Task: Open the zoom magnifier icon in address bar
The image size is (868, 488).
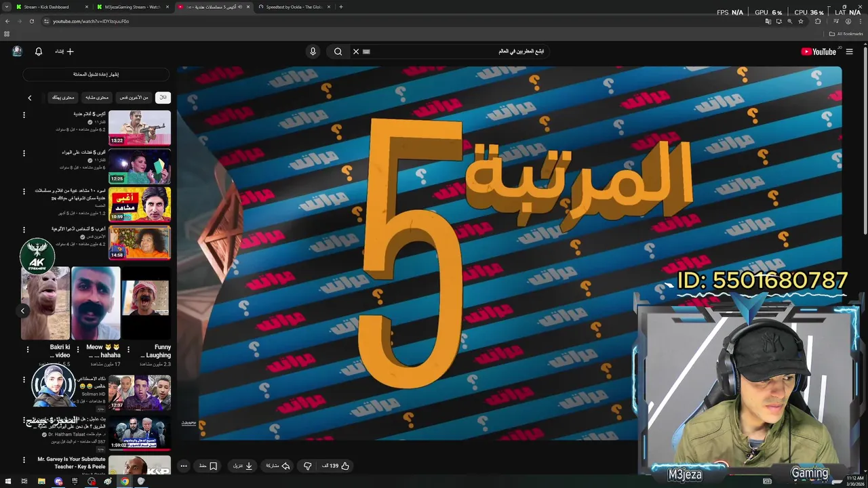Action: point(789,21)
